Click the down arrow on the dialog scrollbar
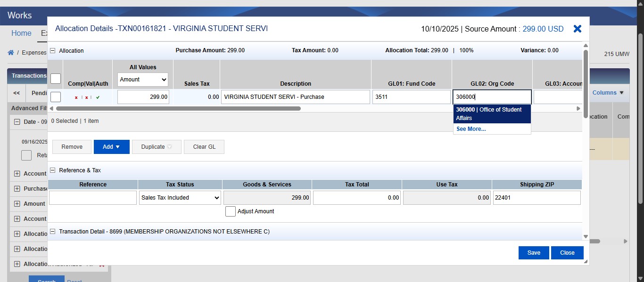 pos(586,236)
